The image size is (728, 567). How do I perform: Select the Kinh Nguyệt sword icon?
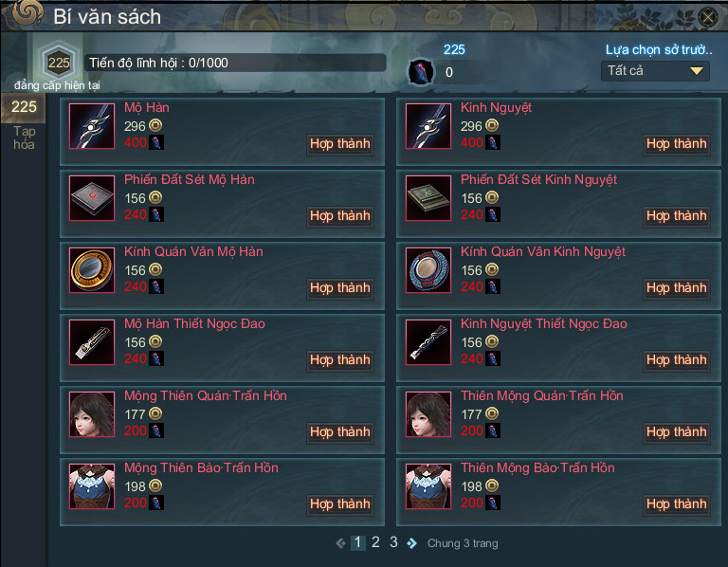click(x=428, y=126)
